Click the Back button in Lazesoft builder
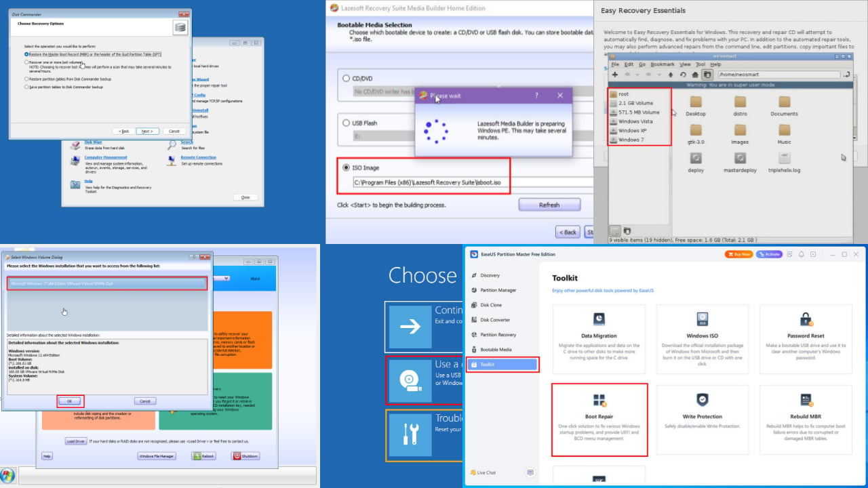Image resolution: width=868 pixels, height=488 pixels. 568,232
